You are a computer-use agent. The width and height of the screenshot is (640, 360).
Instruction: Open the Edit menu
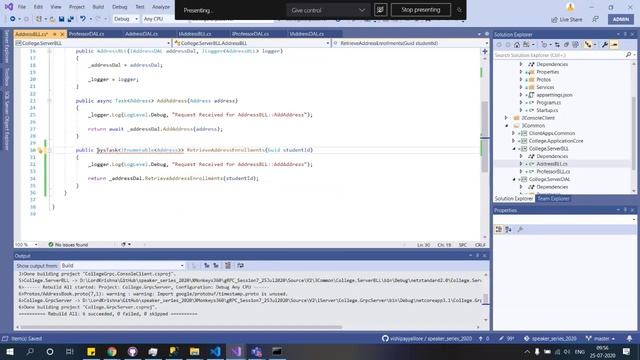tap(38, 7)
